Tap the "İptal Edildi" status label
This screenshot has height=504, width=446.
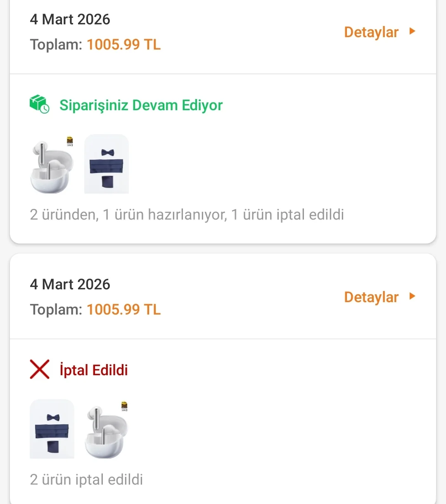(94, 370)
